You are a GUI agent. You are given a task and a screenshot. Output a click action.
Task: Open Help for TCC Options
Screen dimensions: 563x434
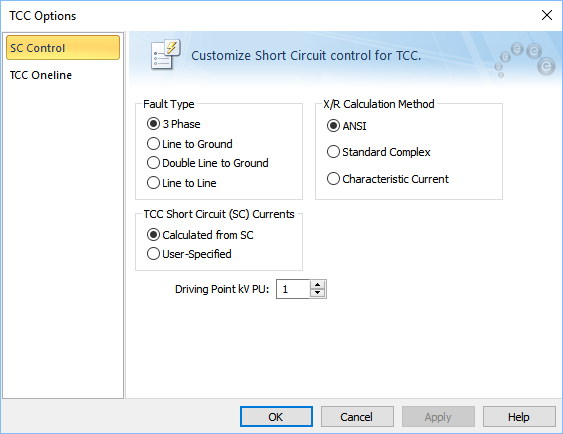tap(519, 416)
